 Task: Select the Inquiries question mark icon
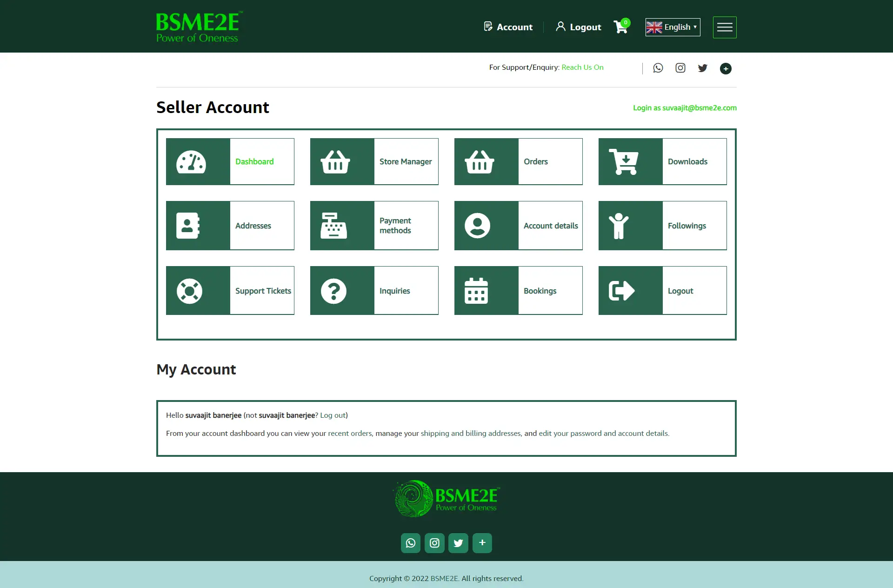[334, 290]
